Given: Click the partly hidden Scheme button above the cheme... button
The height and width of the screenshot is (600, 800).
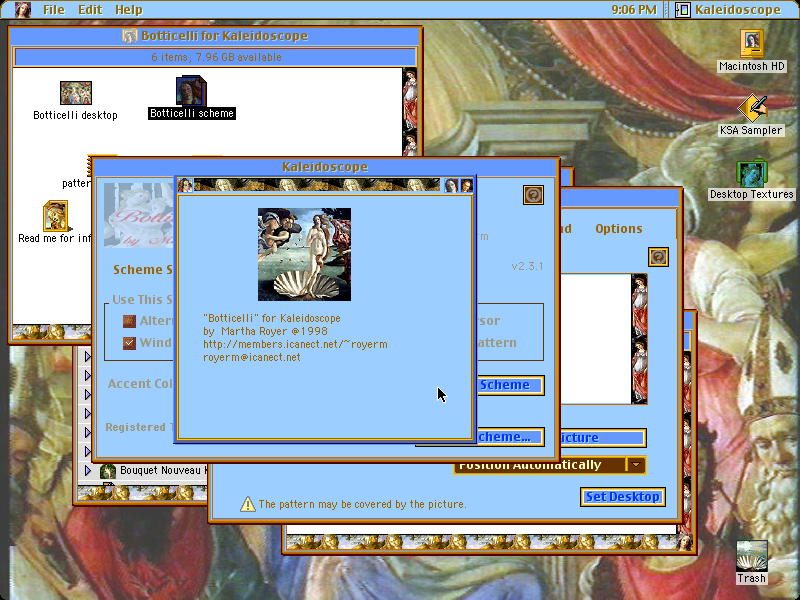Looking at the screenshot, I should click(x=510, y=385).
